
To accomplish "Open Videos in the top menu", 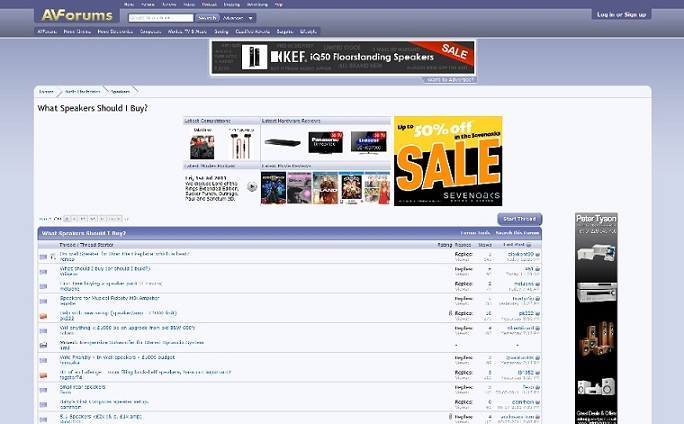I will pyautogui.click(x=189, y=4).
